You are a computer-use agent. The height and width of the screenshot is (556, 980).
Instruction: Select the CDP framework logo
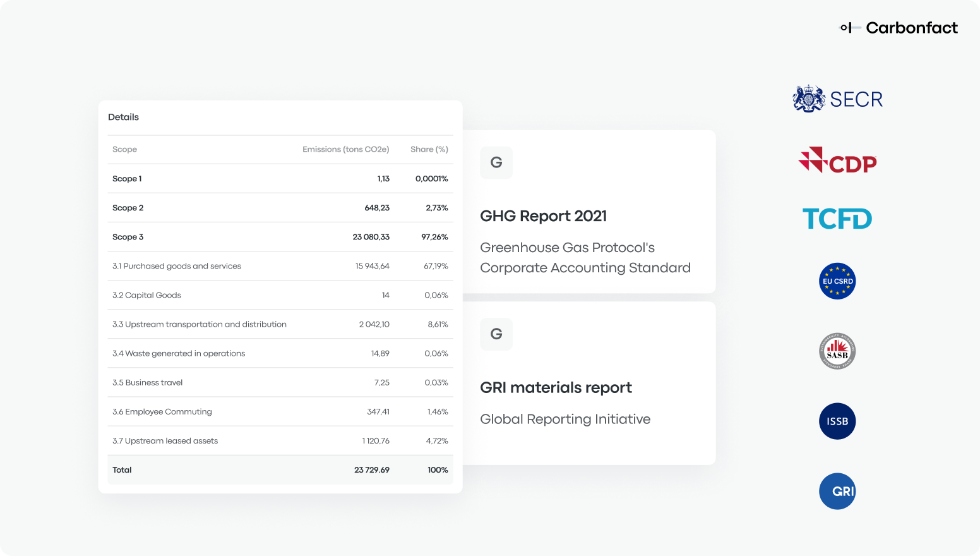[838, 160]
